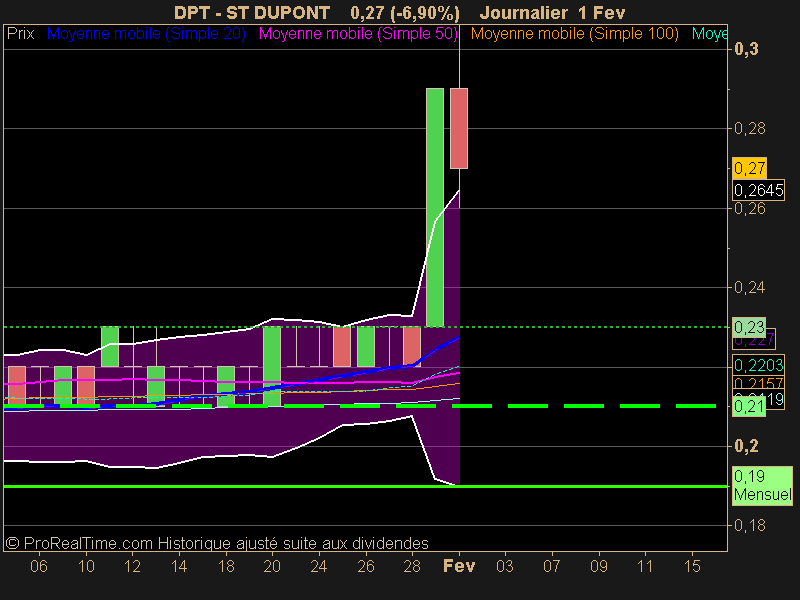Click the 'DPT - ST DUPONT' chart title
The image size is (800, 600).
(x=252, y=12)
